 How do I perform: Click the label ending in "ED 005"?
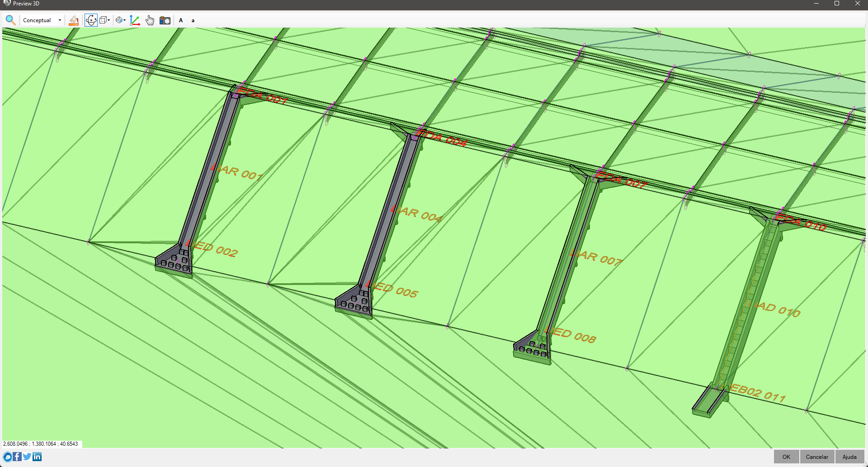[x=392, y=289]
